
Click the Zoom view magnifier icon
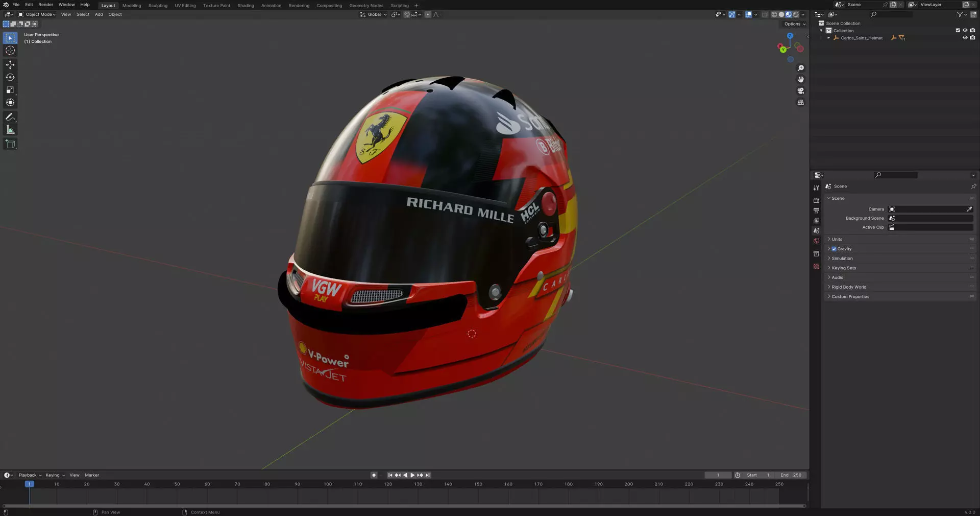point(801,68)
